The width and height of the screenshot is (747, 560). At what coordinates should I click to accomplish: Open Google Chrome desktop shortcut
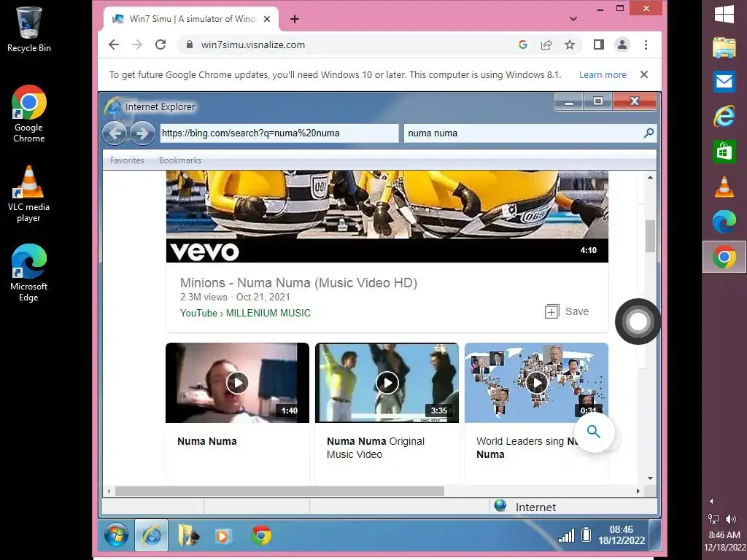(28, 114)
